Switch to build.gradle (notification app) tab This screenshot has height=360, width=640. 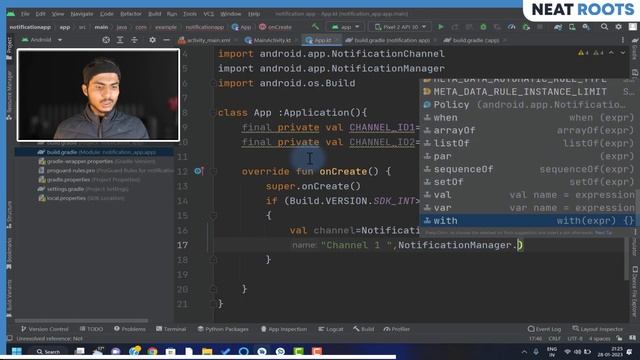(x=388, y=40)
